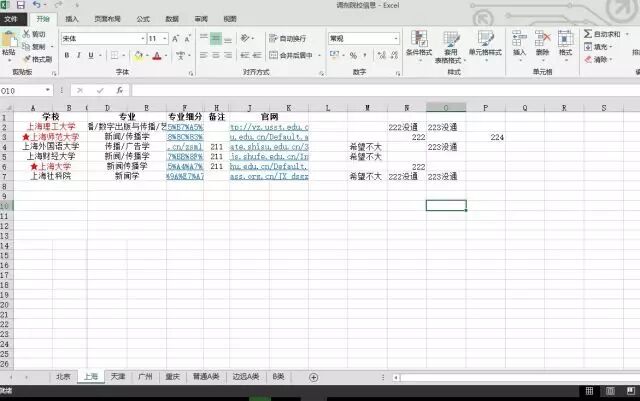Viewport: 640px width, 401px height.
Task: Switch to the Data (数据) tab
Action: pos(172,19)
